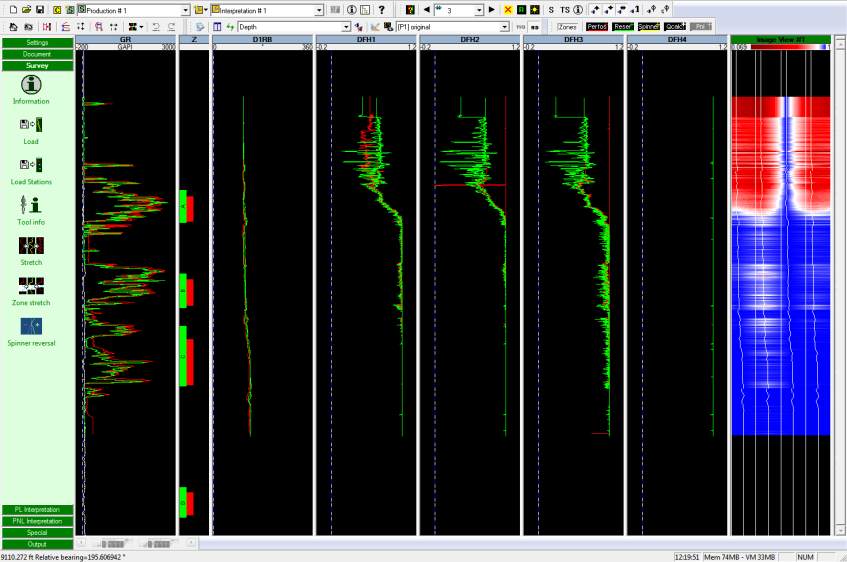Open the Depth dropdown
847x562 pixels.
[346, 27]
